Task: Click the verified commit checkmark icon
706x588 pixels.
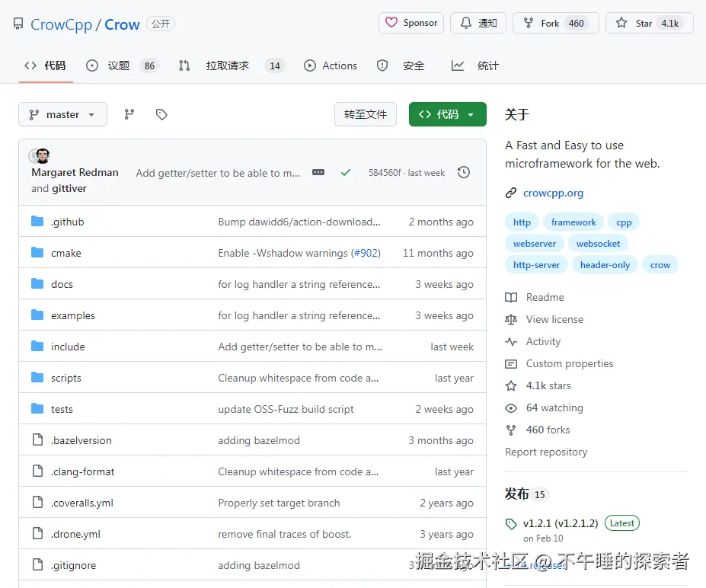Action: [346, 173]
